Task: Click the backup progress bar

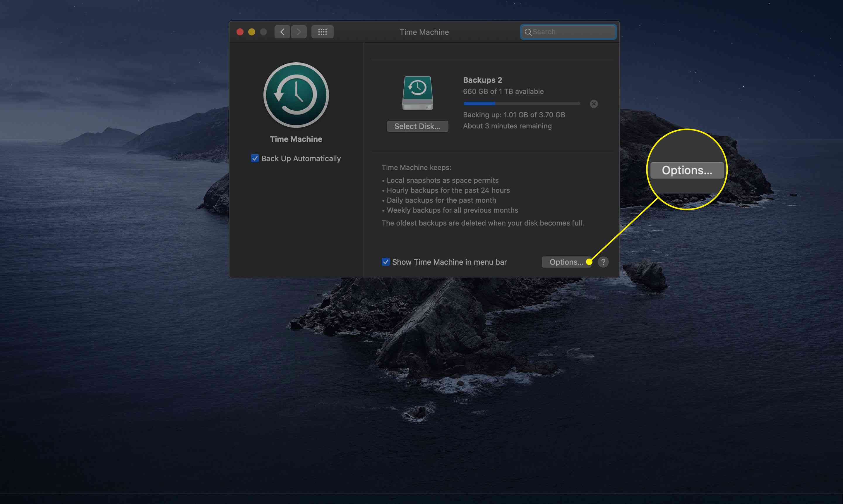Action: (522, 104)
